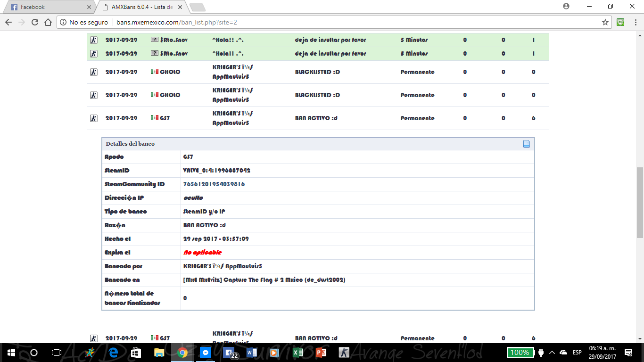Click the 'Detalles del baneo' panel title
The image size is (644, 362).
point(130,144)
